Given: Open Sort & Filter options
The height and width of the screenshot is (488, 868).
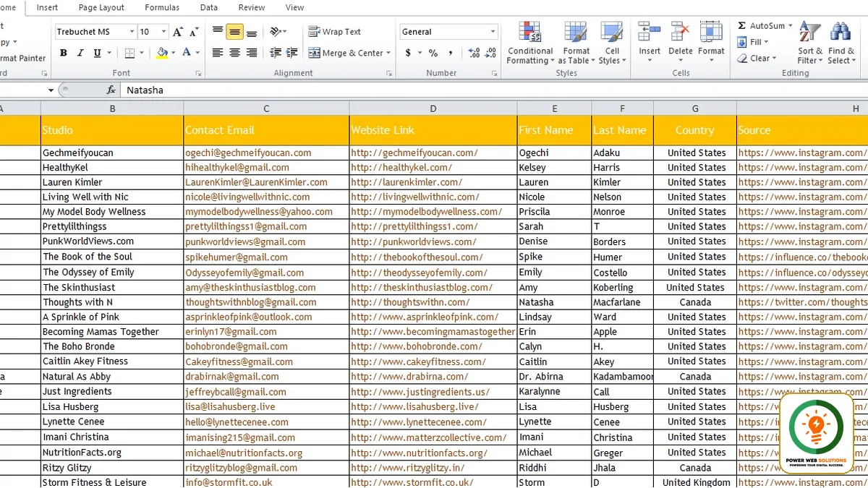Looking at the screenshot, I should click(x=810, y=43).
